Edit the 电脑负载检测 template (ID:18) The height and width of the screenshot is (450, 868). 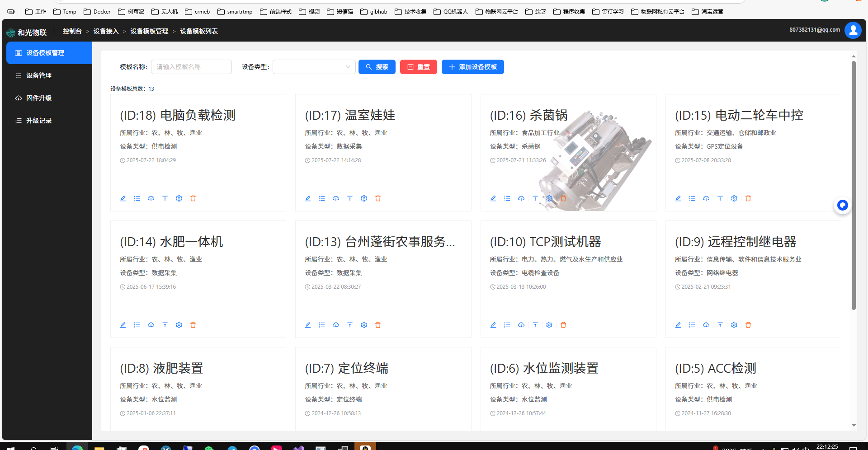click(123, 198)
